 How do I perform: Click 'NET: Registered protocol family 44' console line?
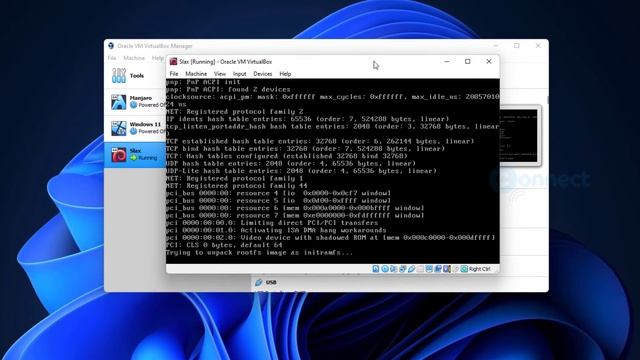coord(237,186)
